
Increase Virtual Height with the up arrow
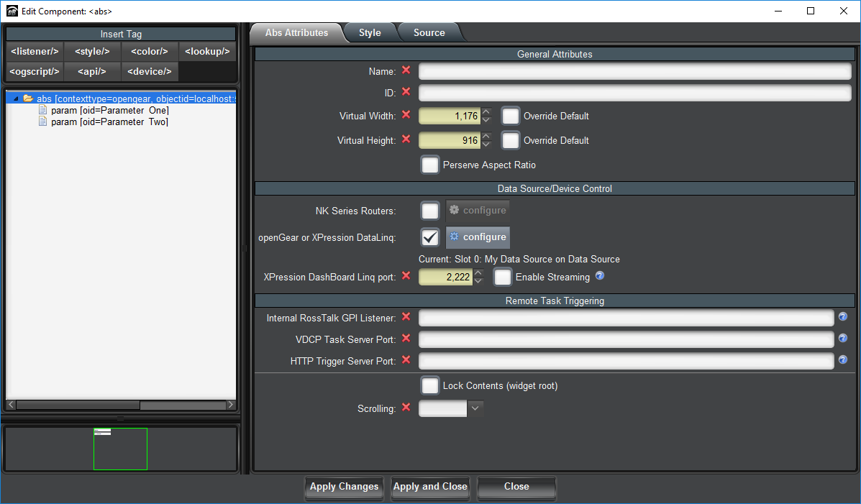coord(486,136)
